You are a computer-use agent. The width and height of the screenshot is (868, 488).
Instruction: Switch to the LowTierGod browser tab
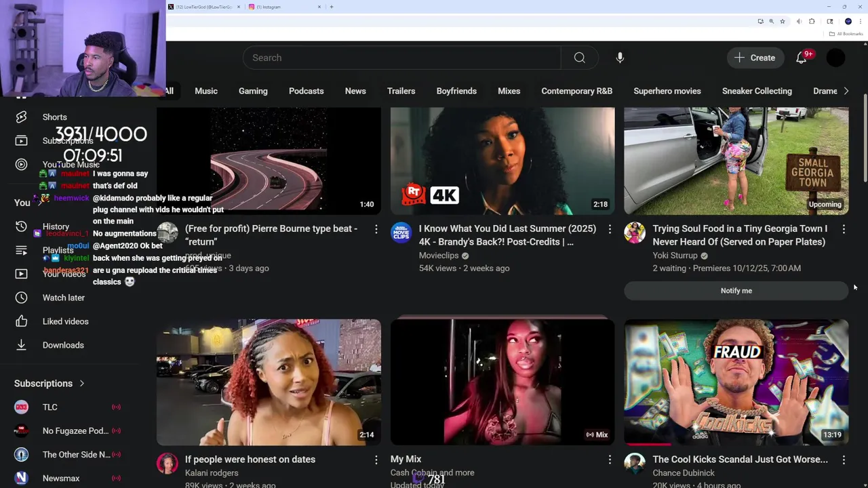click(x=203, y=7)
